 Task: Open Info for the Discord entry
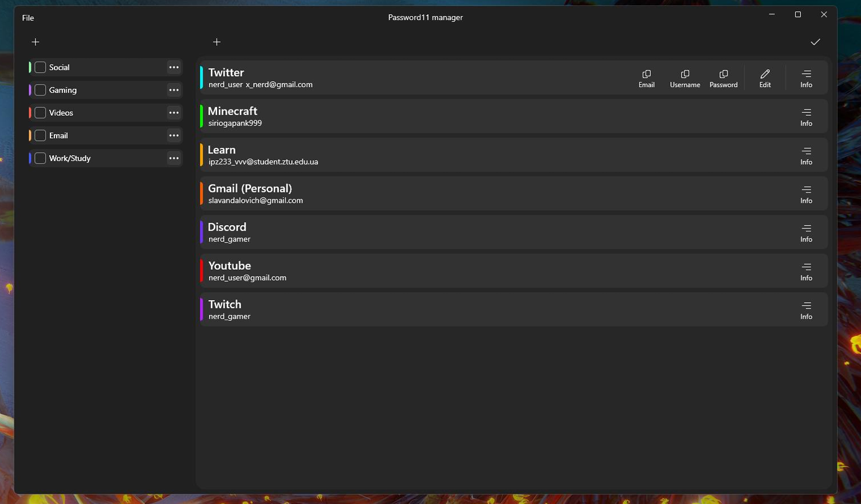click(x=806, y=233)
